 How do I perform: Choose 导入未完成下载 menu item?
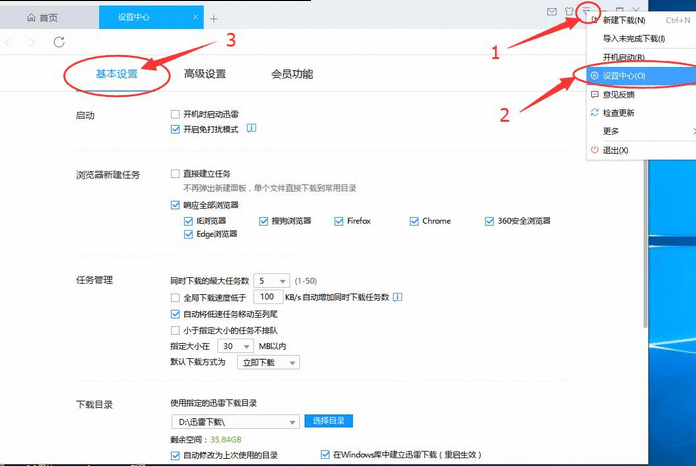(x=641, y=39)
